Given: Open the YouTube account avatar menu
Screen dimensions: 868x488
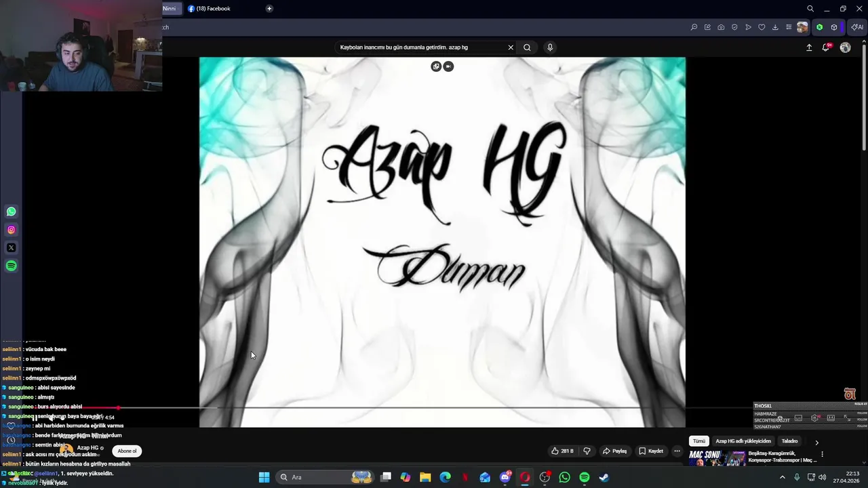Looking at the screenshot, I should click(845, 47).
